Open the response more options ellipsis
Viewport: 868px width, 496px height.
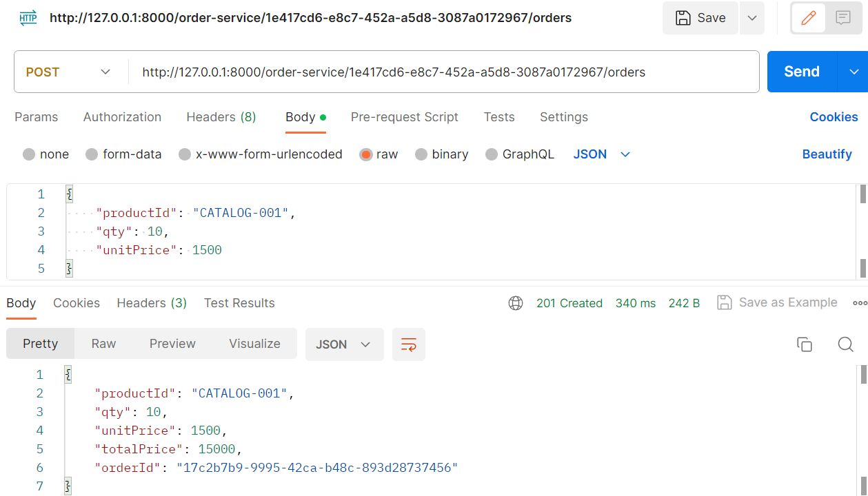click(860, 303)
